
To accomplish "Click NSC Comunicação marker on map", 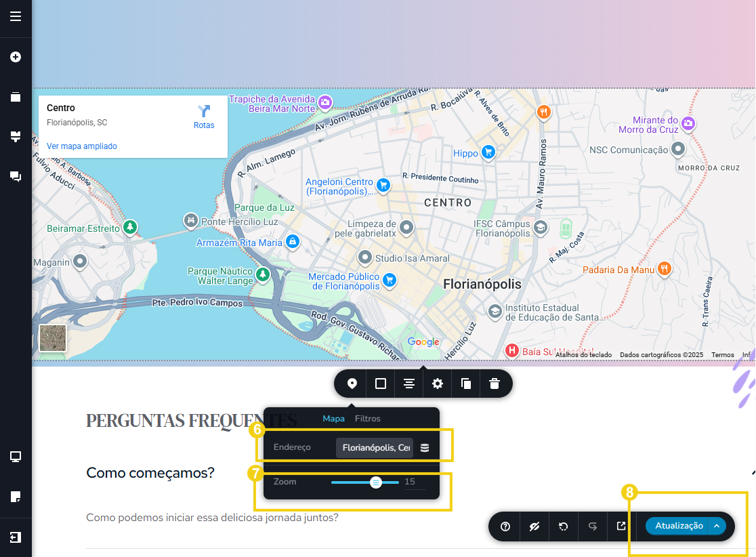I will pos(678,149).
